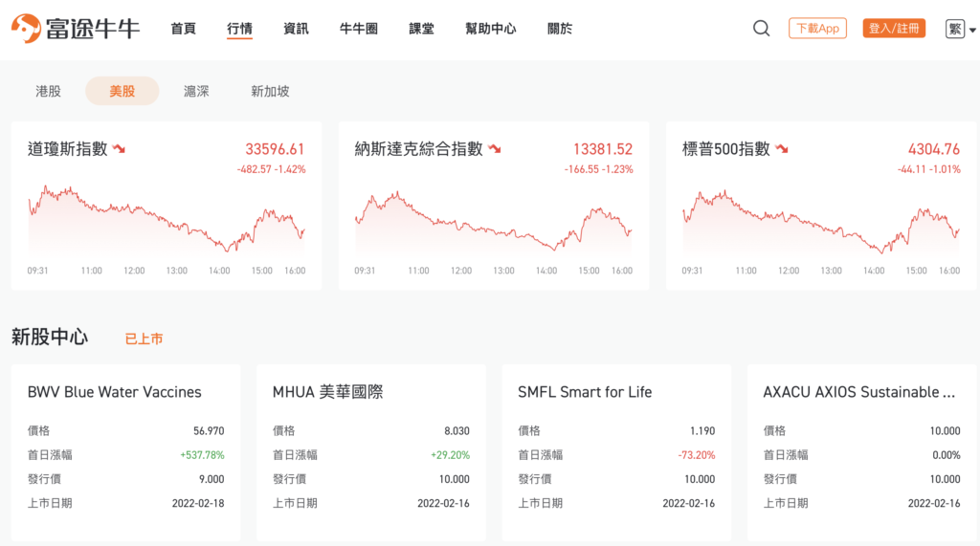Open the 納斯達克綜合指數 title link
The height and width of the screenshot is (546, 980).
pyautogui.click(x=419, y=148)
